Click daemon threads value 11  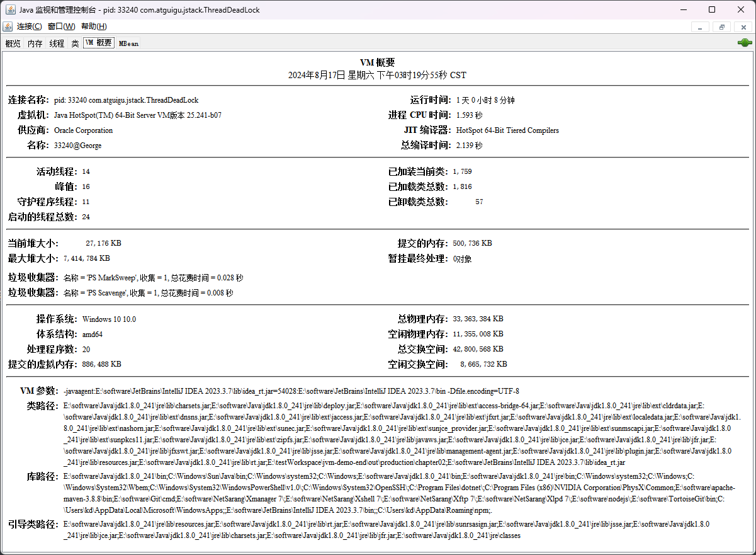[86, 202]
